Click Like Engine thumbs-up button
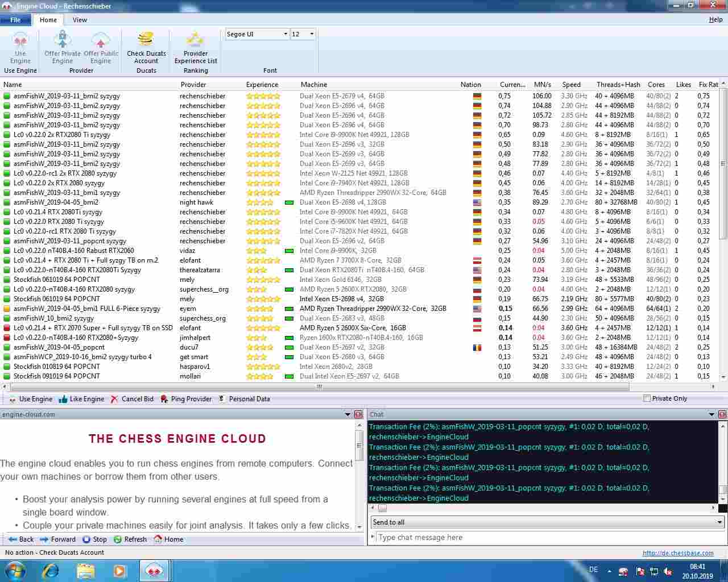Viewport: 728px width, 582px height. 81,399
